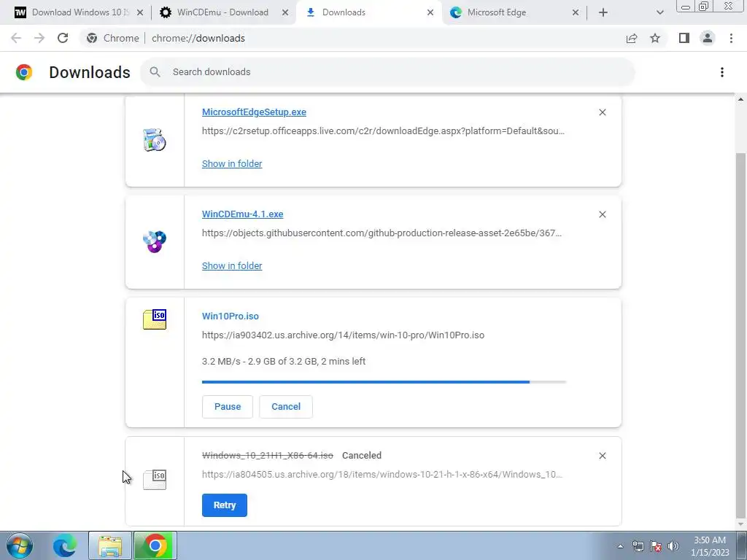Open the MicrosoftEdgeSetup.exe file link

pos(254,112)
